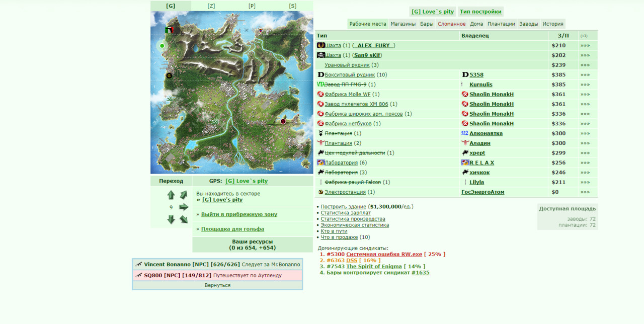Click the red icon before Завод пулеметов XM 806
This screenshot has width=644, height=324.
(x=320, y=104)
